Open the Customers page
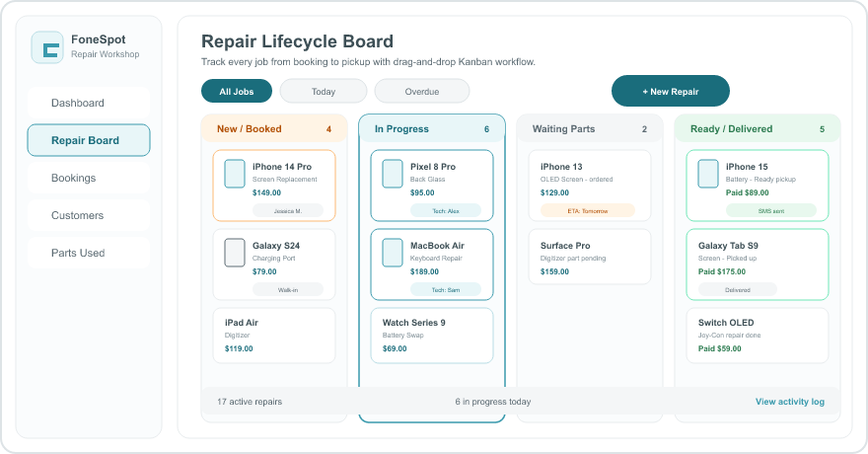This screenshot has height=454, width=868. pos(89,215)
